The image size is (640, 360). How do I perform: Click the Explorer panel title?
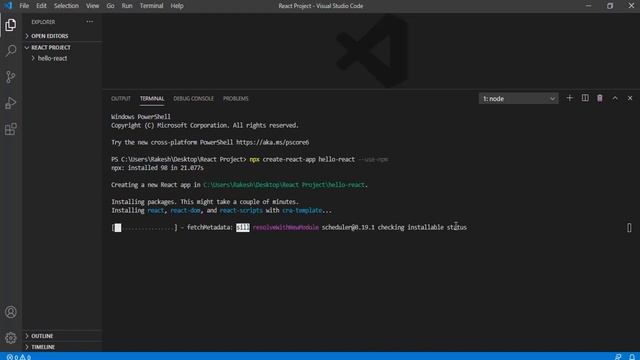click(43, 22)
